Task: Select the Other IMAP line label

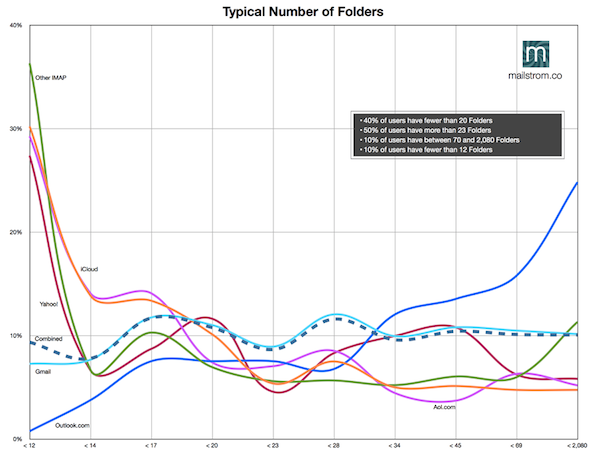Action: [x=50, y=77]
